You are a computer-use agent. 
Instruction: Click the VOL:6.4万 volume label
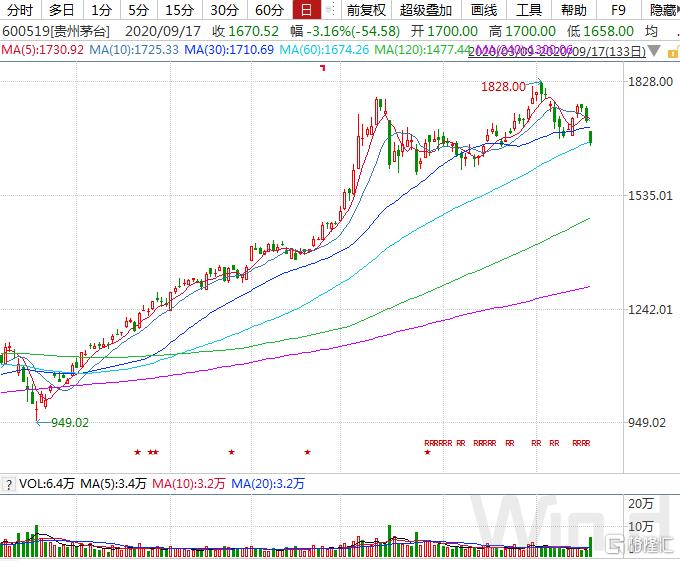click(x=46, y=483)
